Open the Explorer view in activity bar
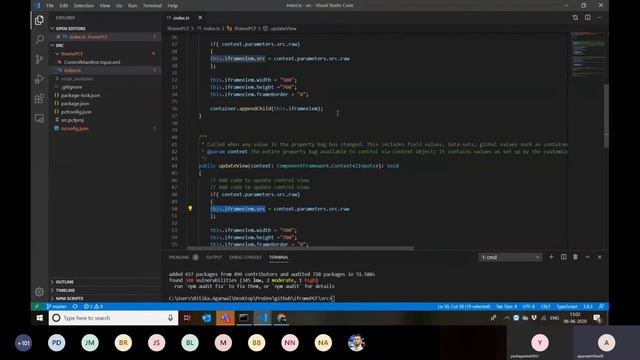Viewport: 640px width, 360px height. [40, 20]
